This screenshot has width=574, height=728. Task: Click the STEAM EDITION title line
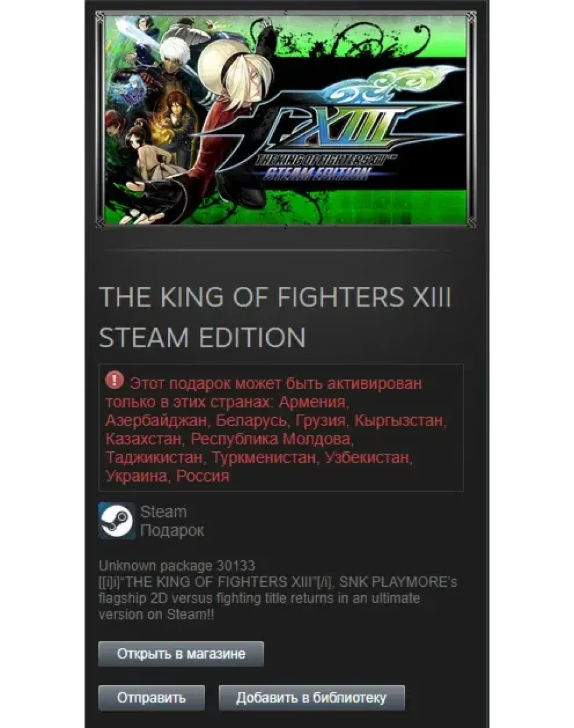(202, 338)
